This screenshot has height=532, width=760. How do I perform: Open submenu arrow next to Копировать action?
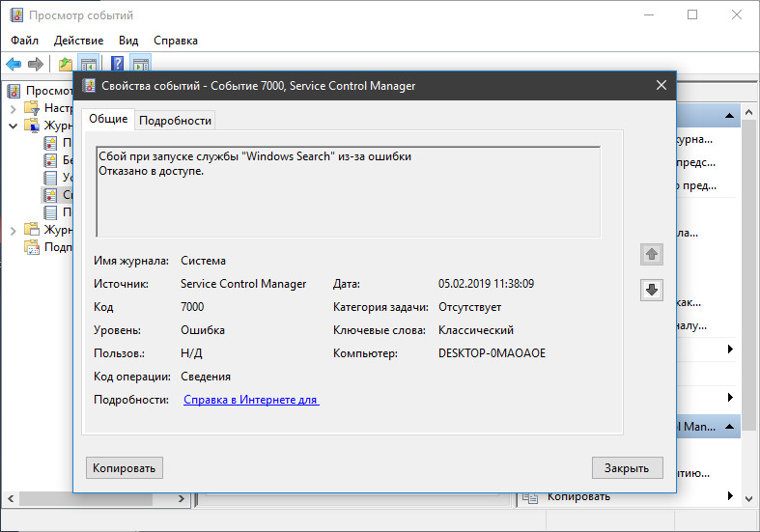[x=730, y=495]
